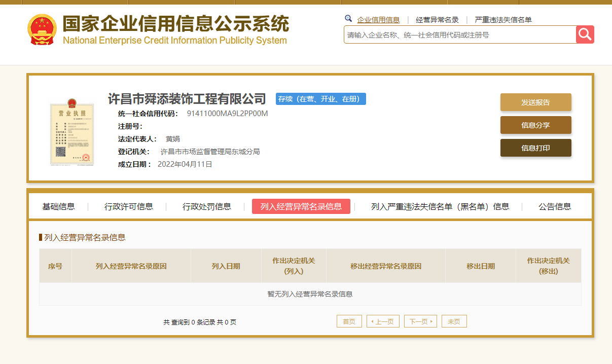The height and width of the screenshot is (364, 612).
Task: Select the 经营异常名录 search category
Action: click(x=437, y=20)
